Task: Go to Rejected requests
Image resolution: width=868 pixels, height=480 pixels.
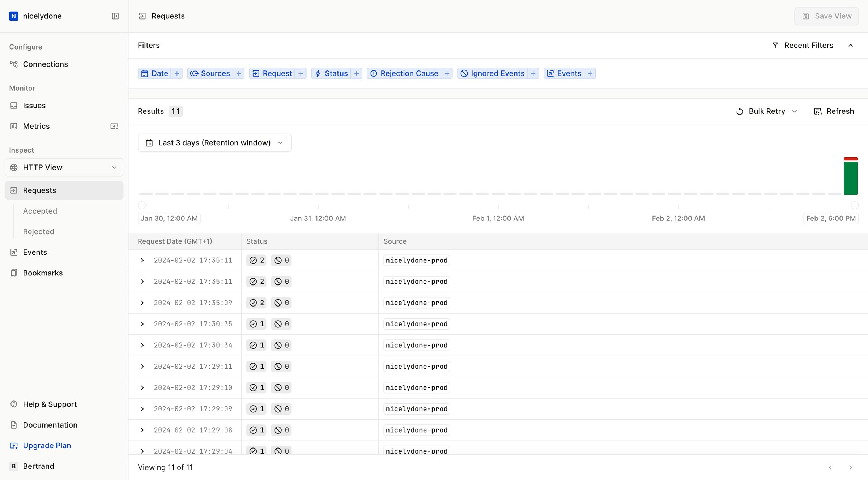Action: (38, 232)
